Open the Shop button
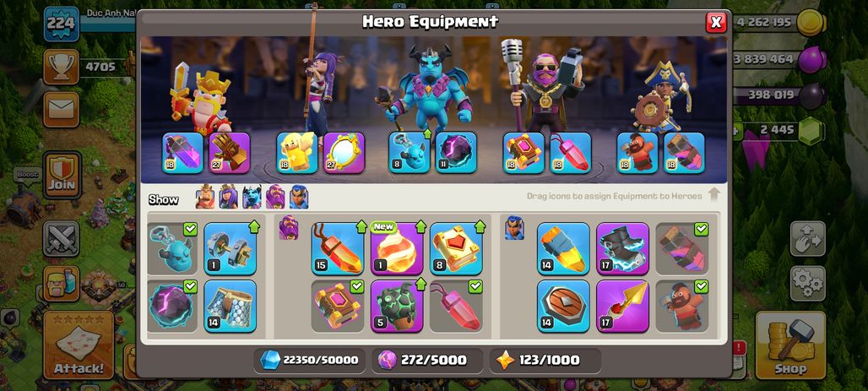 pyautogui.click(x=790, y=345)
